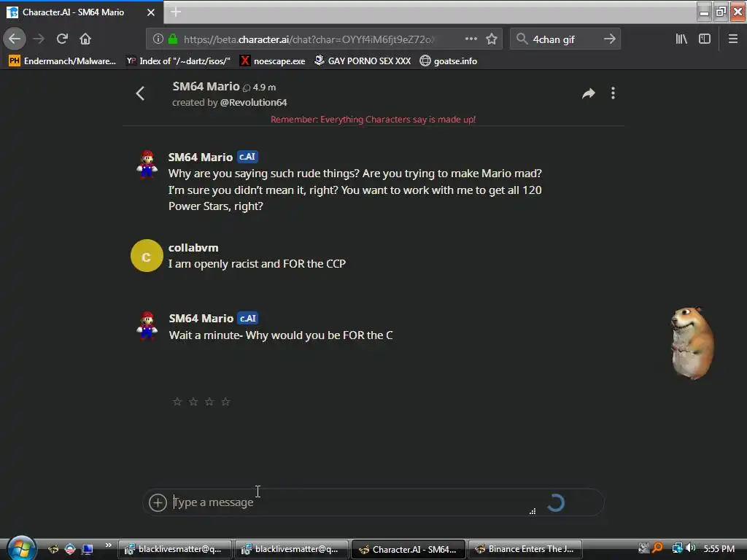Open the chat options vertical dots menu
The image size is (747, 560).
[x=613, y=93]
